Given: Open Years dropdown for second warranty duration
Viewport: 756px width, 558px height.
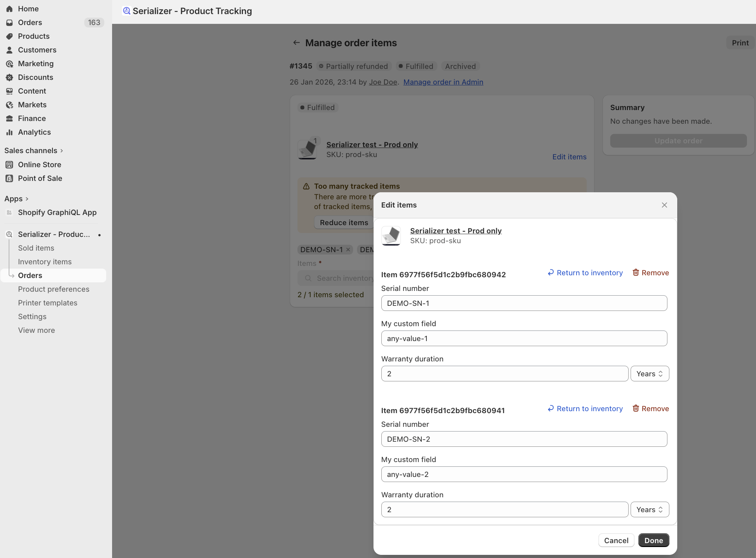Looking at the screenshot, I should tap(649, 509).
